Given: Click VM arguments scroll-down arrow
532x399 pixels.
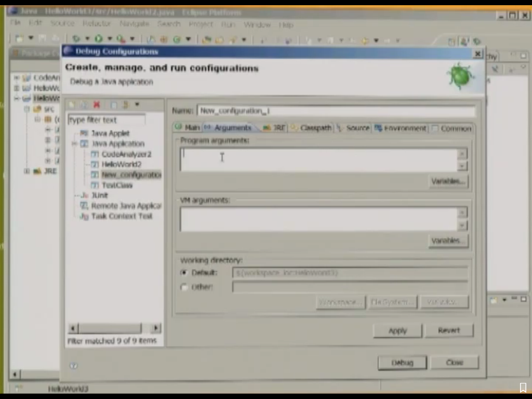Looking at the screenshot, I should (x=462, y=225).
